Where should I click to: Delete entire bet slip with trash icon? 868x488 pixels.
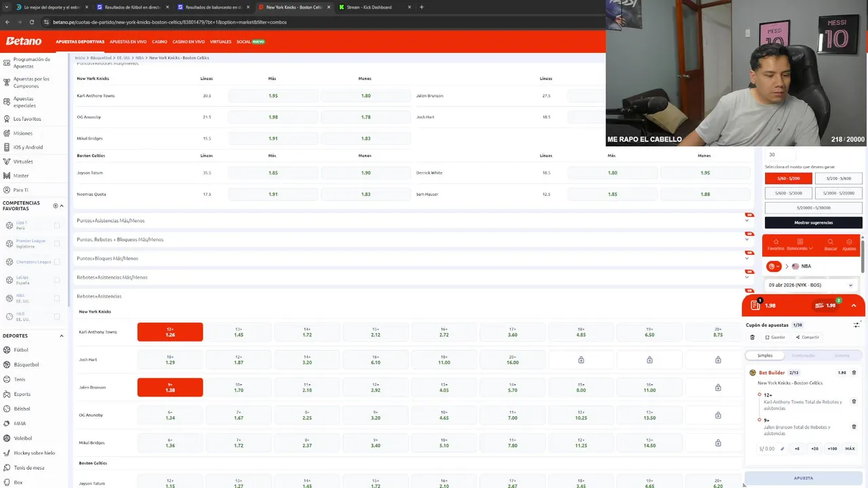click(752, 337)
